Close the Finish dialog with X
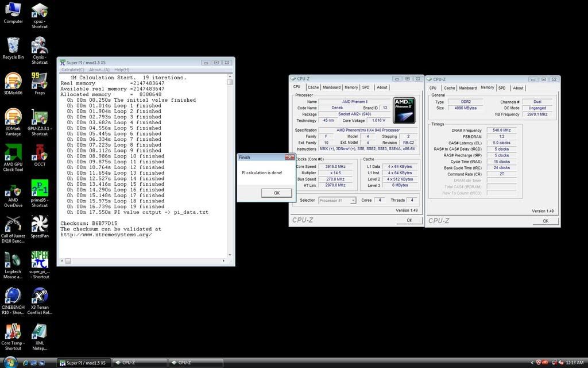This screenshot has height=368, width=588. 289,157
